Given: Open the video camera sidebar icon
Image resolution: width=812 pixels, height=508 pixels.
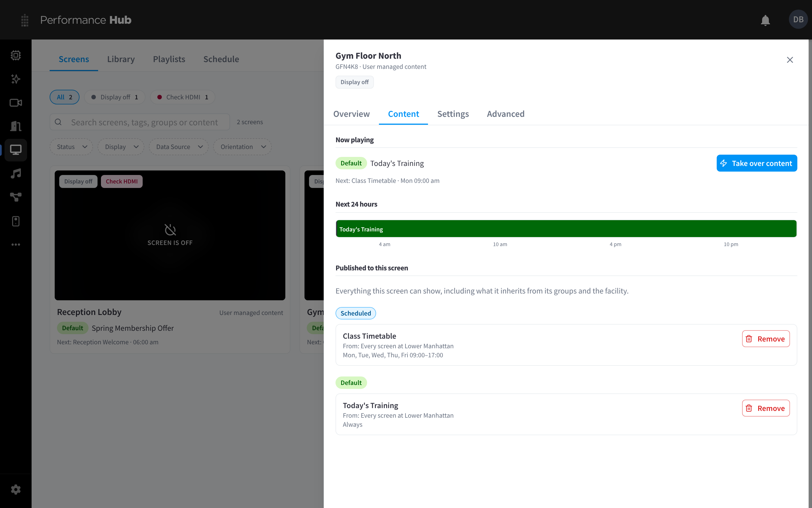Looking at the screenshot, I should coord(16,102).
